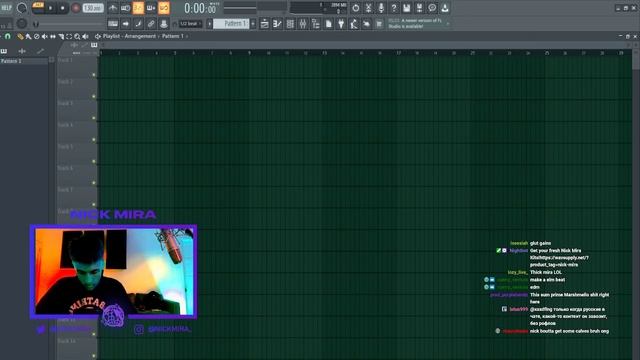This screenshot has height=360, width=640.
Task: Click the render/export icon
Action: 419,8
